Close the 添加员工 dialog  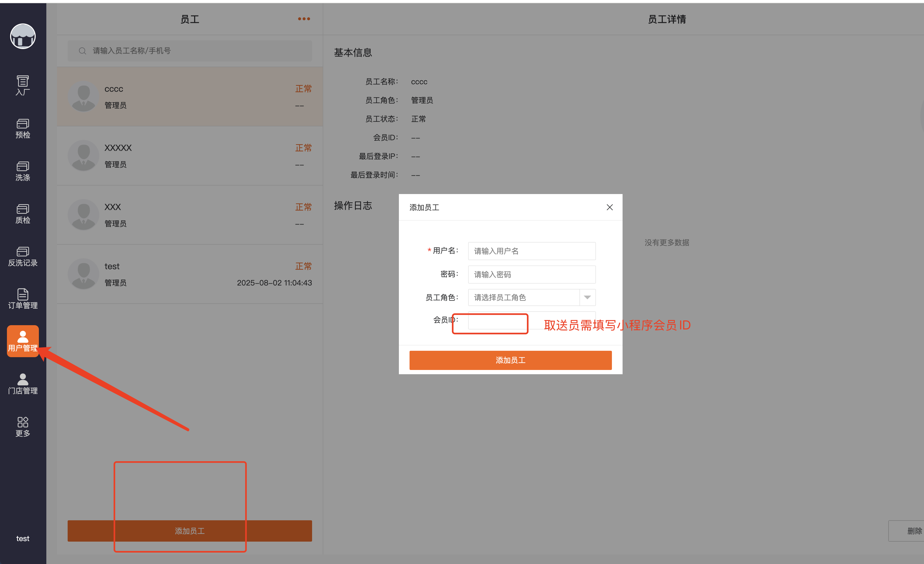coord(609,207)
